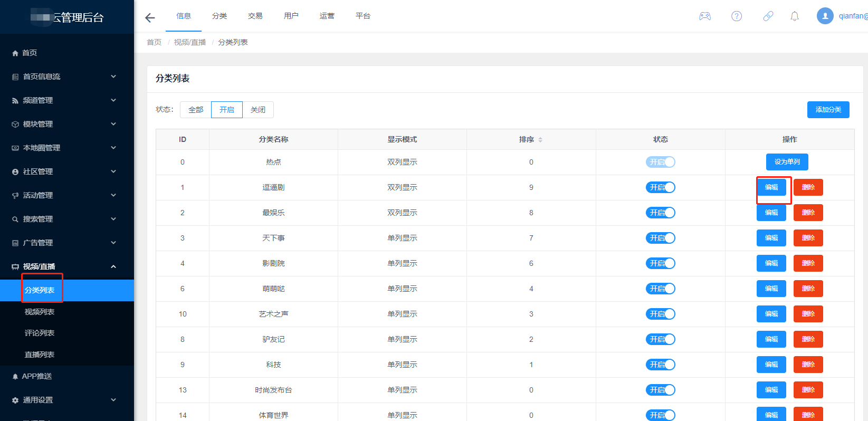Click the 首页 home icon in sidebar
This screenshot has width=868, height=421.
click(x=15, y=53)
